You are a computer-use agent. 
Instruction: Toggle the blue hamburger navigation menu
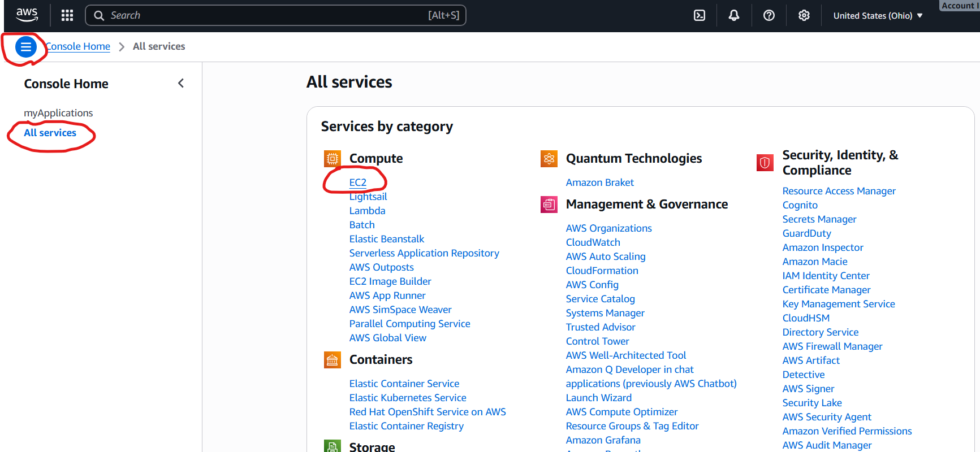point(25,47)
